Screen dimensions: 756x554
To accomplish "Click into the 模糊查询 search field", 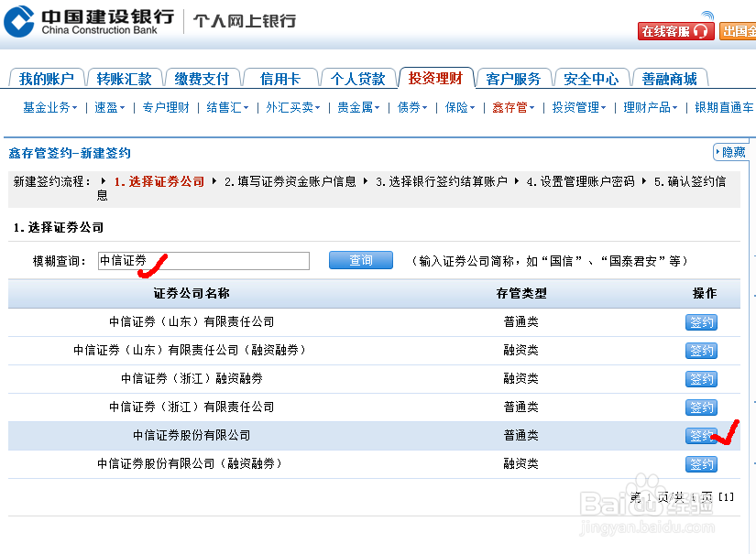I will tap(203, 261).
